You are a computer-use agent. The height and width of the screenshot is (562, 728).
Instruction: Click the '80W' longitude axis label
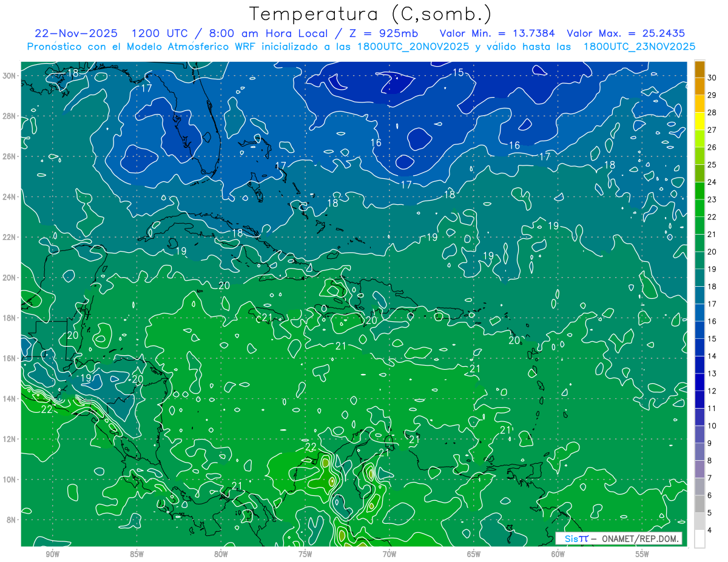tap(221, 554)
